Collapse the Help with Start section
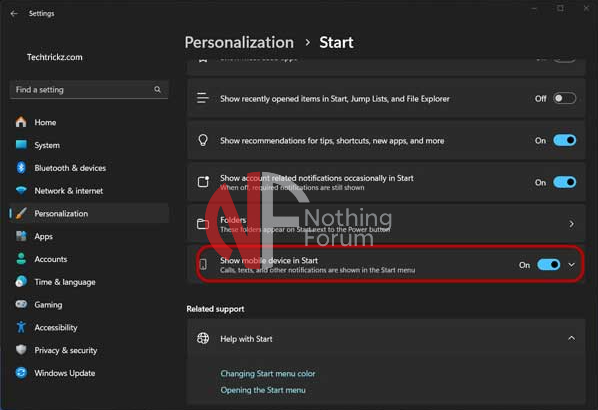The image size is (598, 410). (571, 338)
